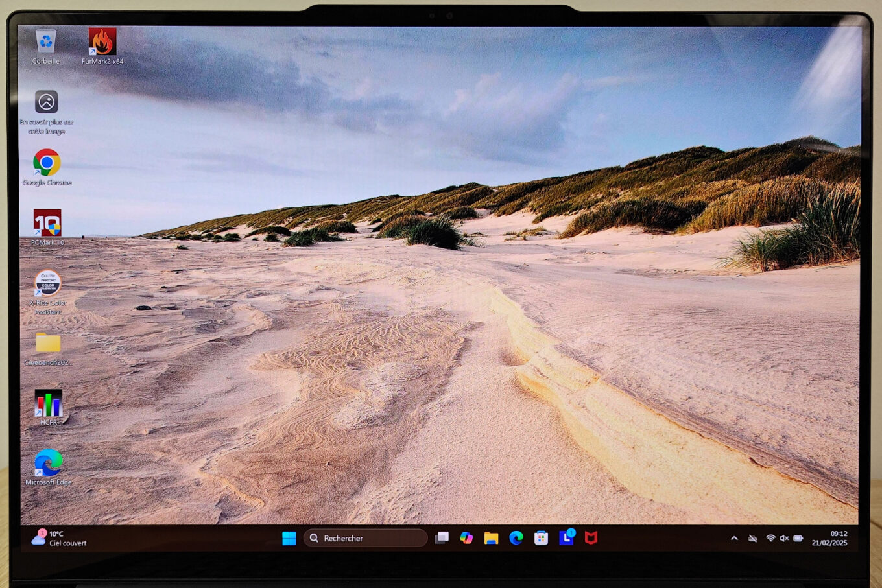Open Microsoft Store from the taskbar
This screenshot has height=588, width=882.
[541, 538]
